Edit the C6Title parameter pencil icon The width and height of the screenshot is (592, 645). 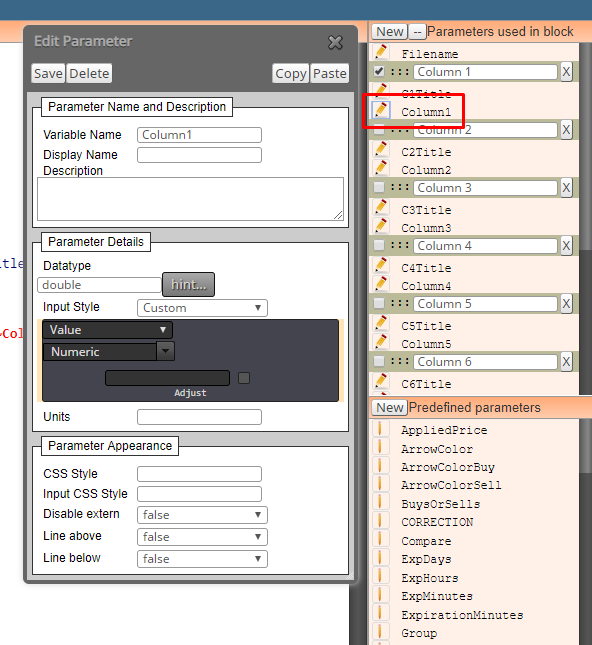[381, 382]
